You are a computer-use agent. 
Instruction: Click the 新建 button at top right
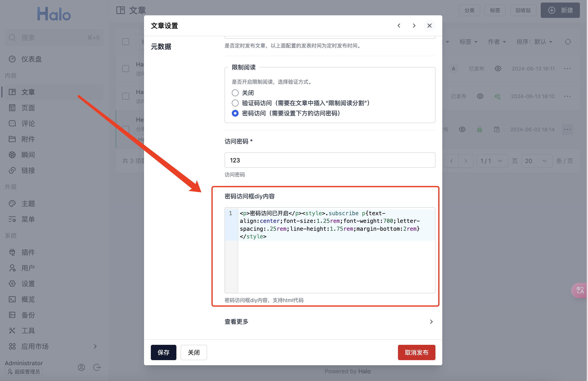tap(560, 10)
